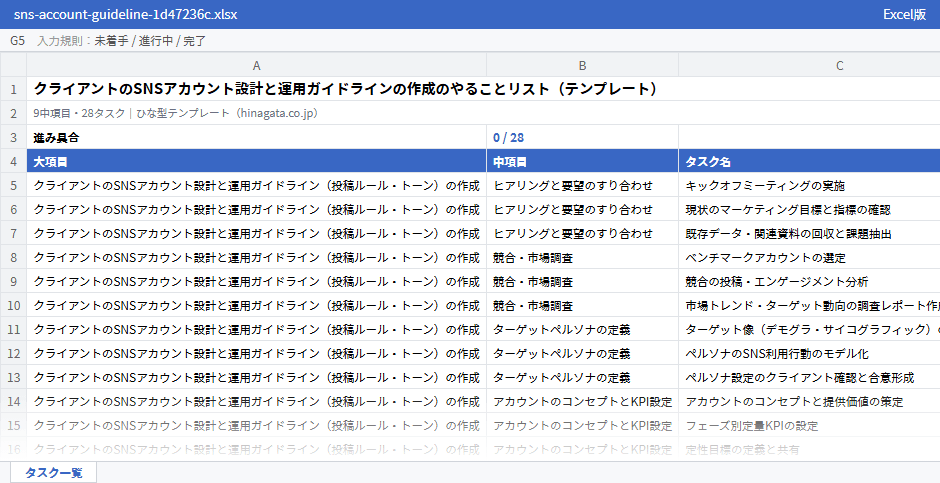940x483 pixels.
Task: Click the '0 / 28' progress cell
Action: (x=582, y=137)
